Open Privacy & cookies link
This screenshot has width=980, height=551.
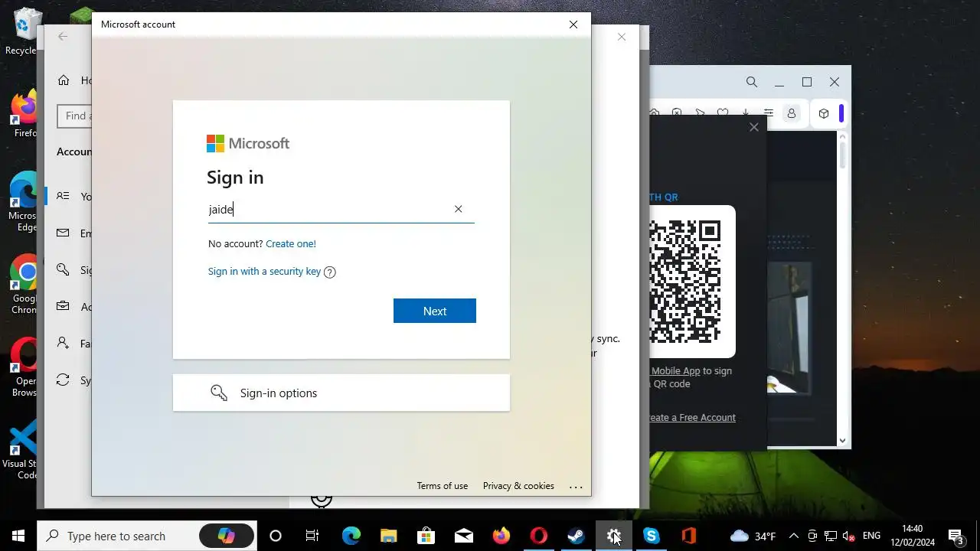point(518,486)
